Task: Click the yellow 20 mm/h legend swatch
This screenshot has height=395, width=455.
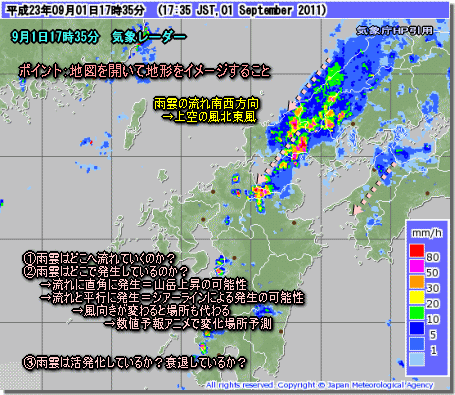Action: (x=417, y=297)
